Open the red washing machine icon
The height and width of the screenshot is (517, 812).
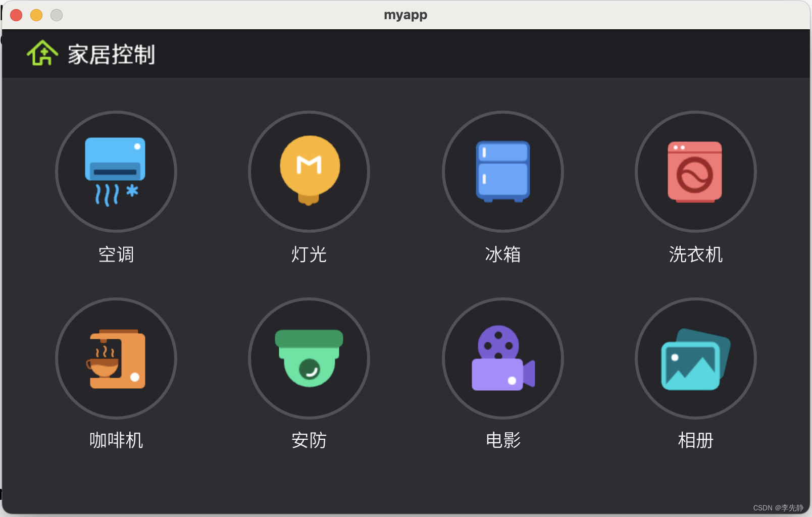[695, 172]
